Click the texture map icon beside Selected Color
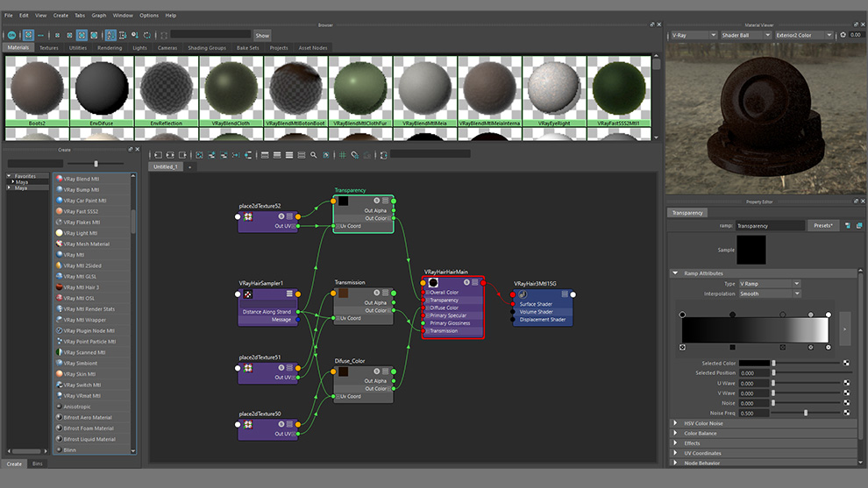The image size is (868, 488). point(846,363)
